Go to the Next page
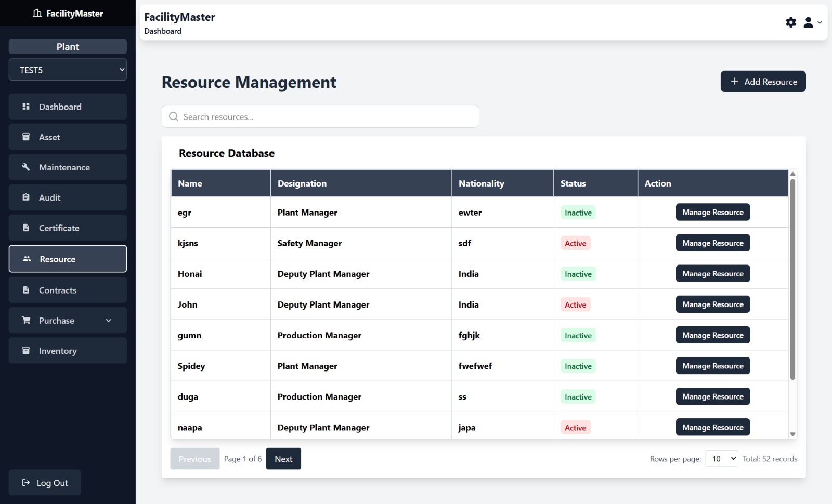Screen dimensions: 832x504 283,458
